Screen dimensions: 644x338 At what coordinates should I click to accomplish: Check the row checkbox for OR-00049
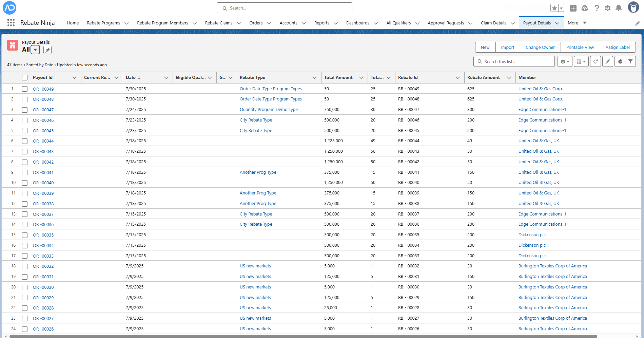coord(24,89)
